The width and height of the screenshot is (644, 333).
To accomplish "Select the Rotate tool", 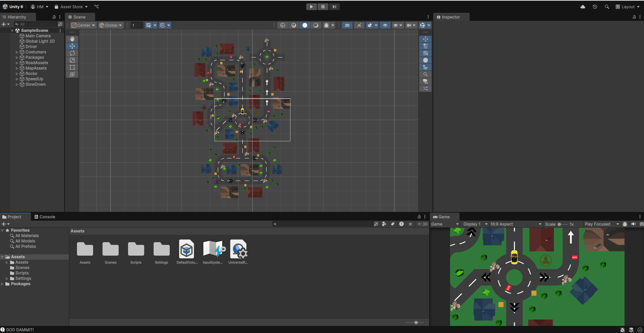I will tap(72, 53).
